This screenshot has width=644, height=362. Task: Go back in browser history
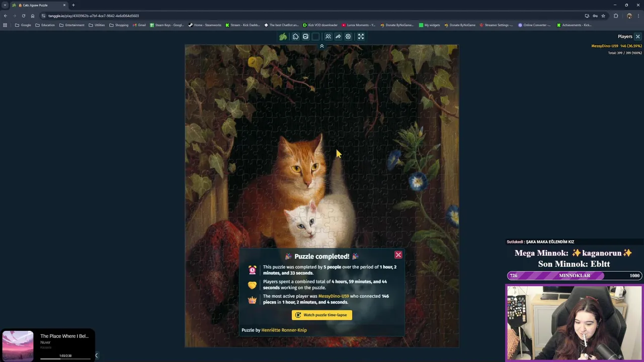click(6, 16)
